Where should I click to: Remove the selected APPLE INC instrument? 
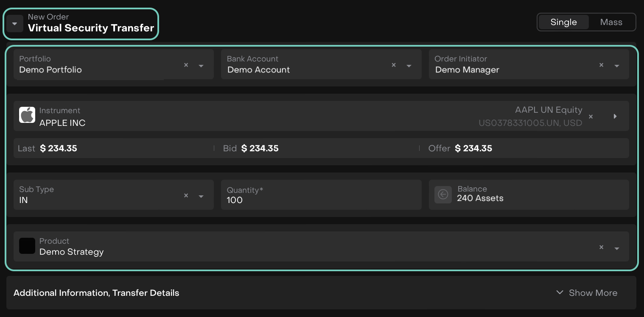pos(591,117)
